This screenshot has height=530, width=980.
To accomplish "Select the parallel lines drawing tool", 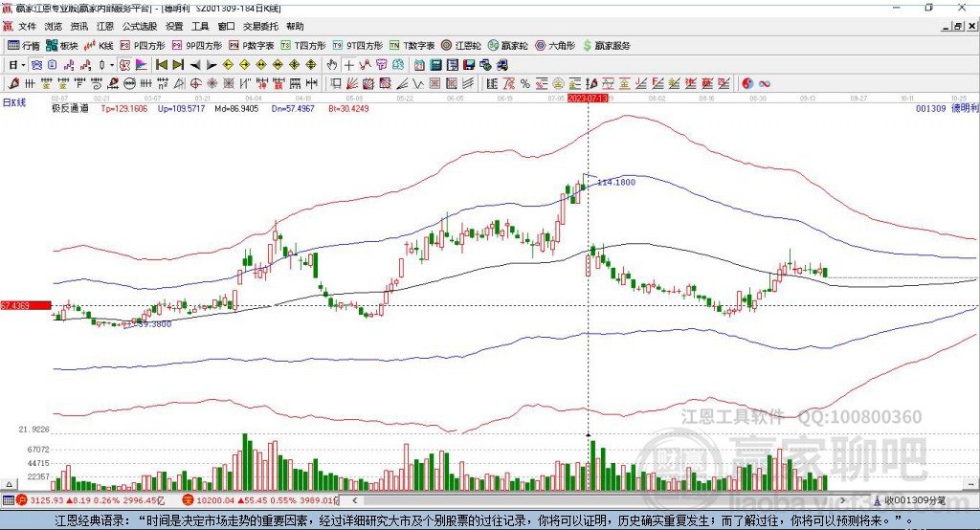I will pos(468,83).
